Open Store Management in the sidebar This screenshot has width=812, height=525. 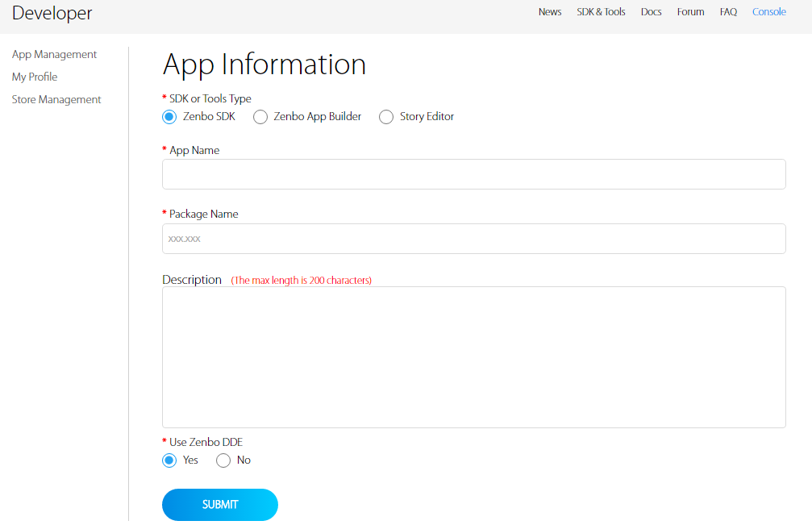pyautogui.click(x=56, y=99)
